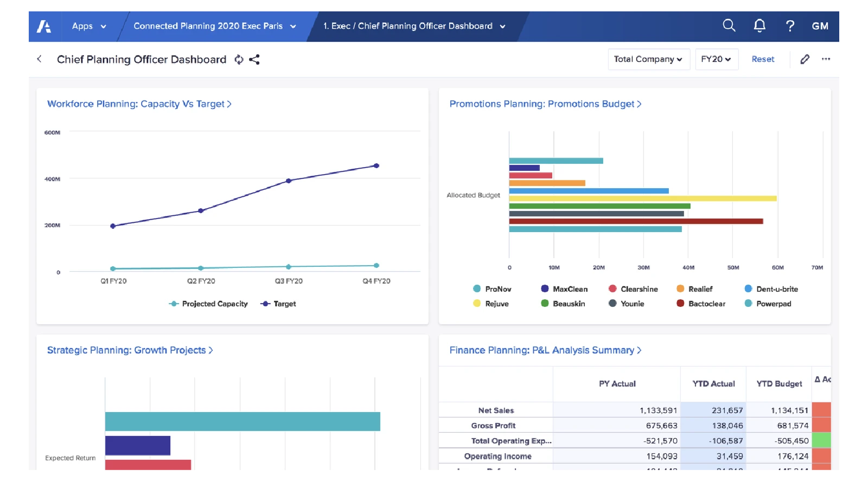Click the notifications bell
The width and height of the screenshot is (868, 488).
(759, 25)
